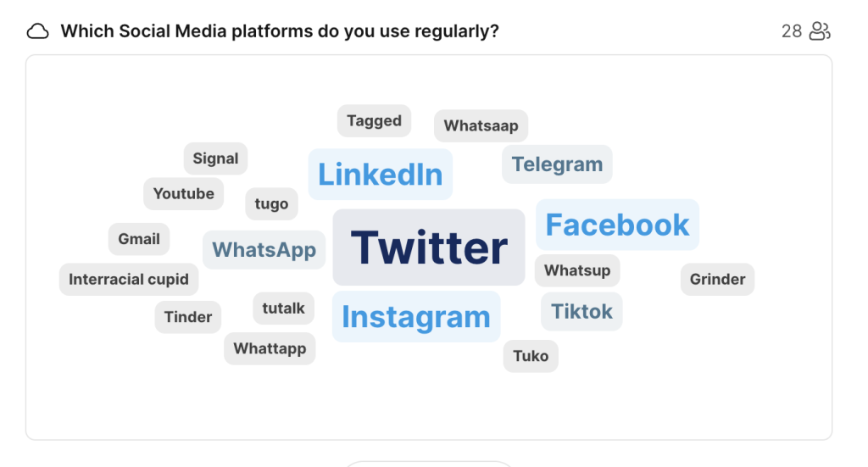868x467 pixels.
Task: Click the Tagged word chip
Action: (374, 120)
